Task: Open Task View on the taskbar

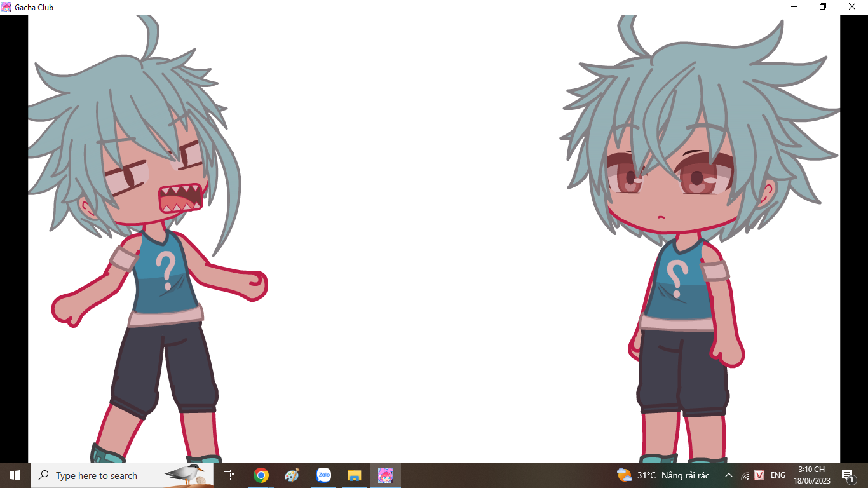Action: [x=229, y=475]
